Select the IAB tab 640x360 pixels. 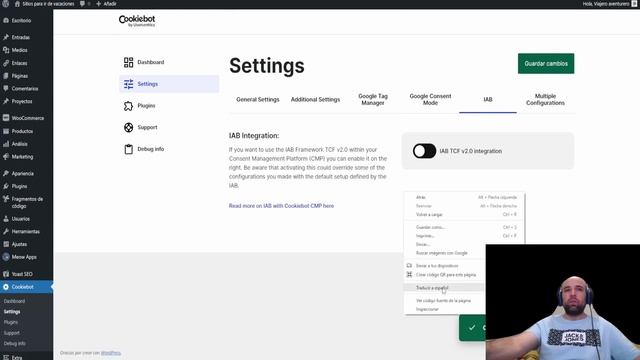pos(488,100)
